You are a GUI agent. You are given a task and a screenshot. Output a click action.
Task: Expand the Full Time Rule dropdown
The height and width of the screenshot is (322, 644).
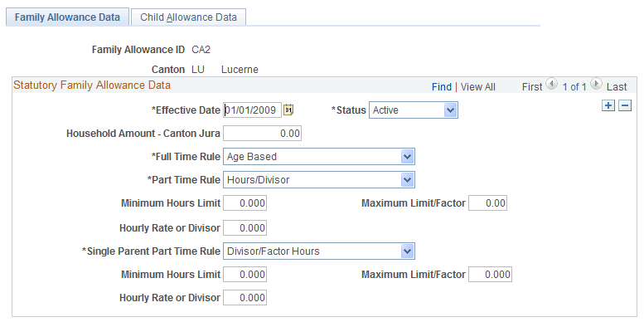[319, 157]
